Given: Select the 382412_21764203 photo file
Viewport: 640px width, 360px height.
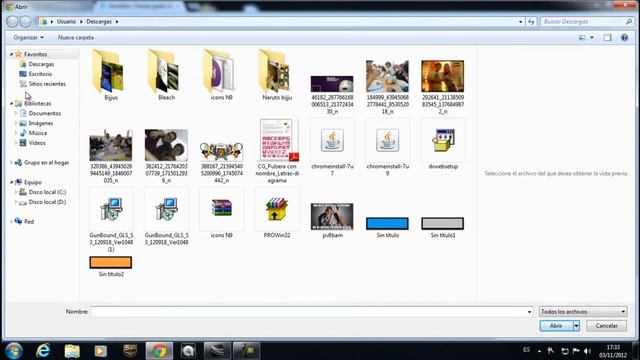Looking at the screenshot, I should [x=166, y=156].
